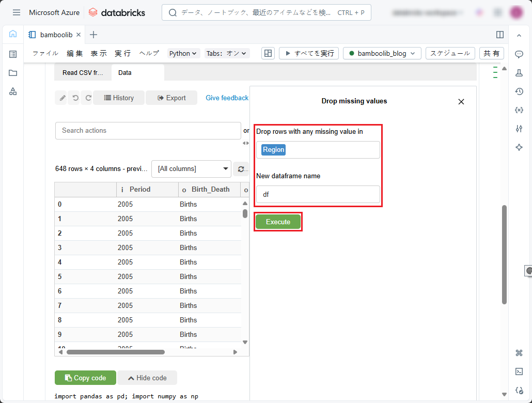
Task: Expand the Python language dropdown
Action: click(183, 53)
